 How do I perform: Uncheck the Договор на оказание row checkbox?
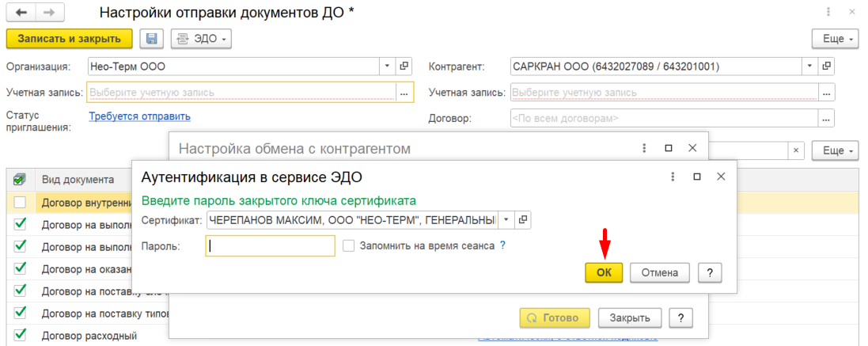coord(19,268)
